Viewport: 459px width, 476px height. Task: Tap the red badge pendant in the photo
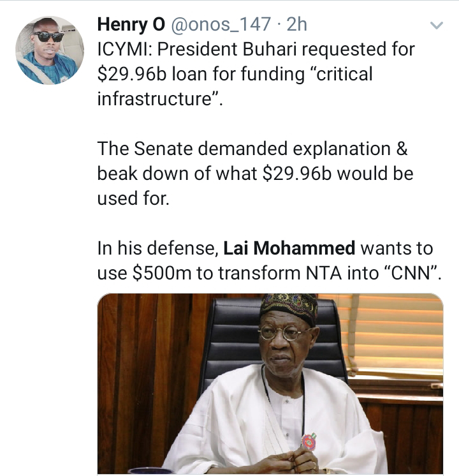click(x=309, y=442)
